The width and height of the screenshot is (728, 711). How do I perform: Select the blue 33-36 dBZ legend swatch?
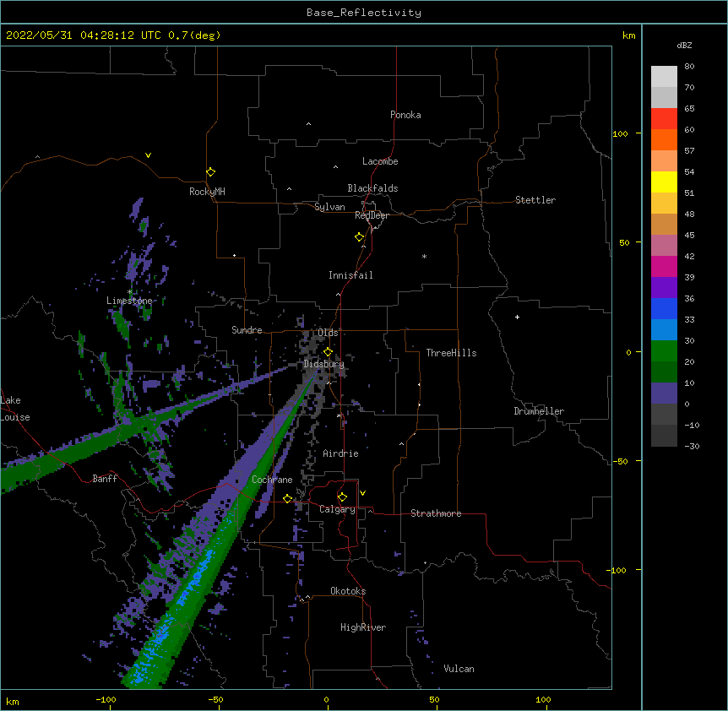(664, 309)
